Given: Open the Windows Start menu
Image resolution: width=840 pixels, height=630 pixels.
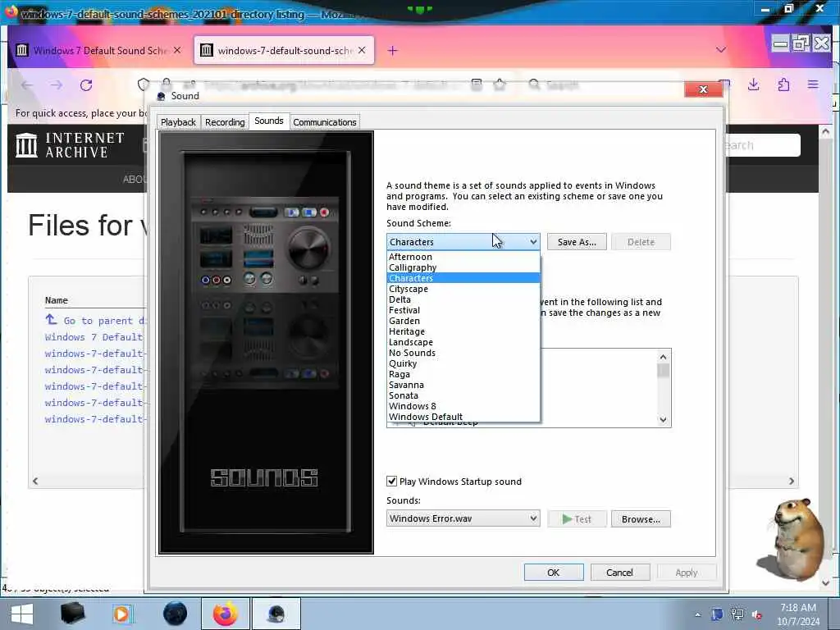Looking at the screenshot, I should pos(22,614).
